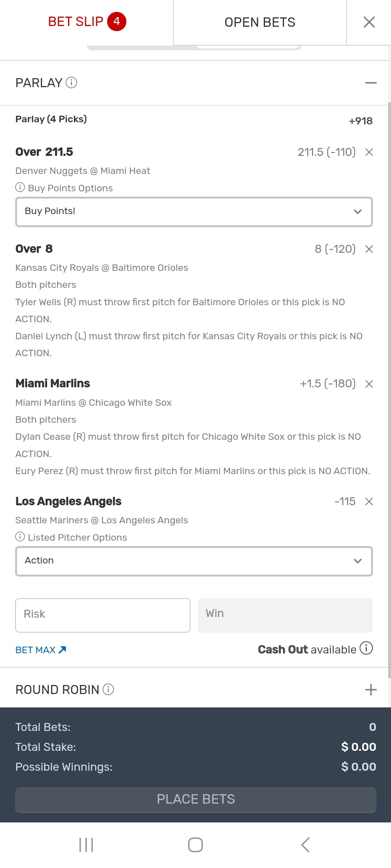391x868 pixels.
Task: Click the BET MAX link
Action: click(41, 650)
